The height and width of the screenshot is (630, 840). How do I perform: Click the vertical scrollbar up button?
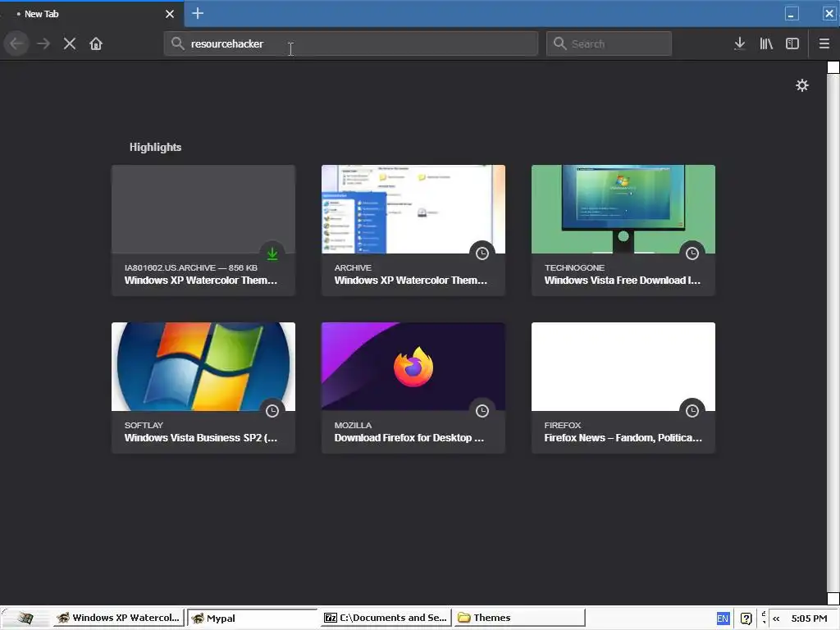click(833, 67)
